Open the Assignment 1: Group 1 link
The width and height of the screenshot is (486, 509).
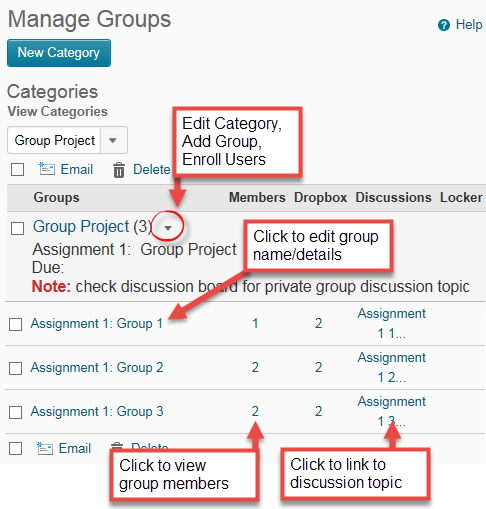[97, 324]
